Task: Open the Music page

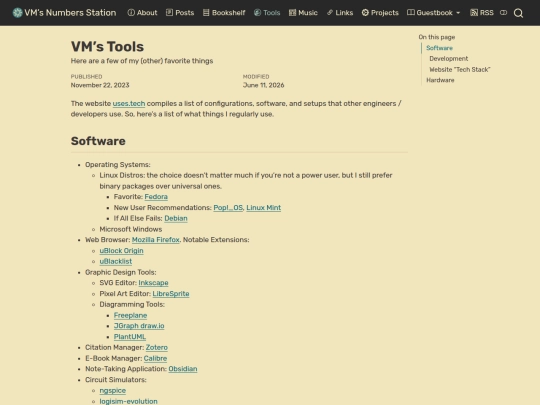Action: 303,13
